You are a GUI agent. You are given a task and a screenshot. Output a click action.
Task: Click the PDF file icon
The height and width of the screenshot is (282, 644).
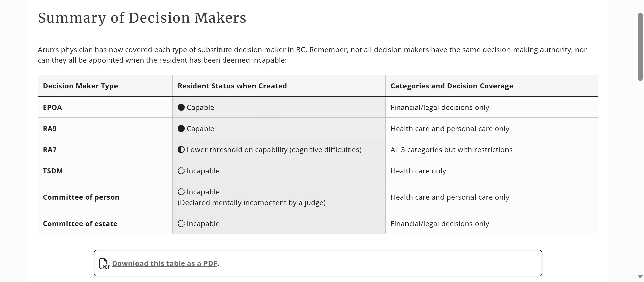coord(104,263)
